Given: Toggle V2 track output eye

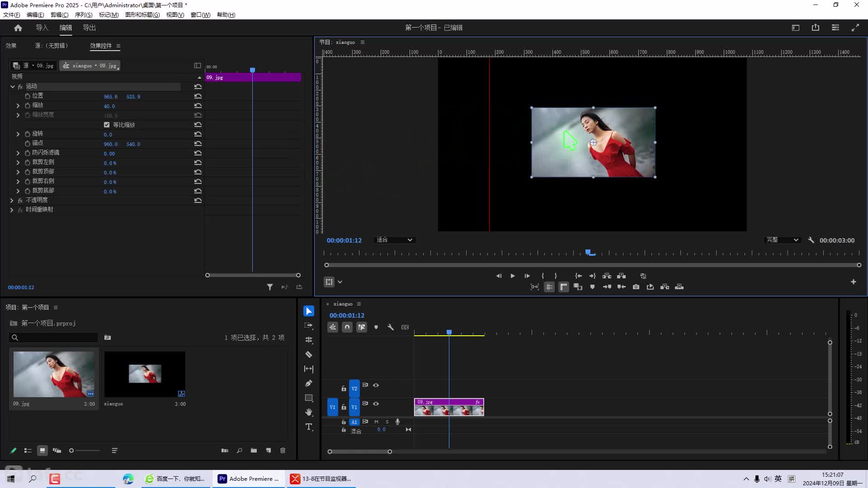Looking at the screenshot, I should pyautogui.click(x=376, y=385).
